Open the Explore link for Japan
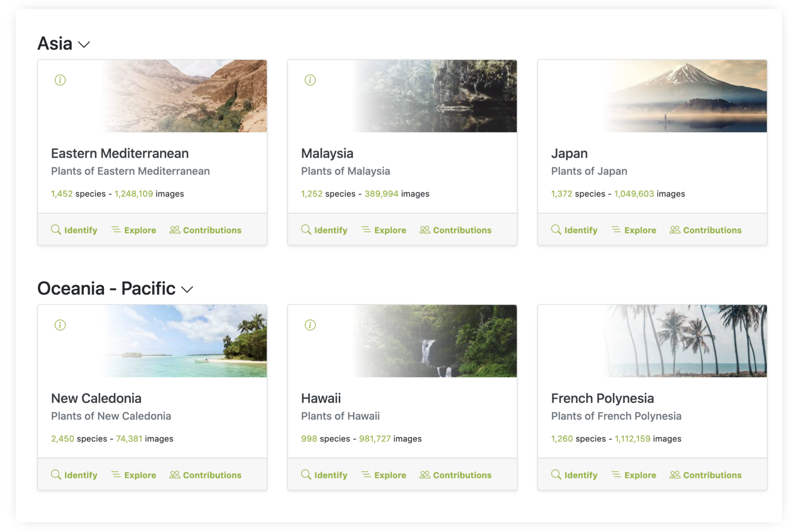This screenshot has height=532, width=798. (x=634, y=230)
